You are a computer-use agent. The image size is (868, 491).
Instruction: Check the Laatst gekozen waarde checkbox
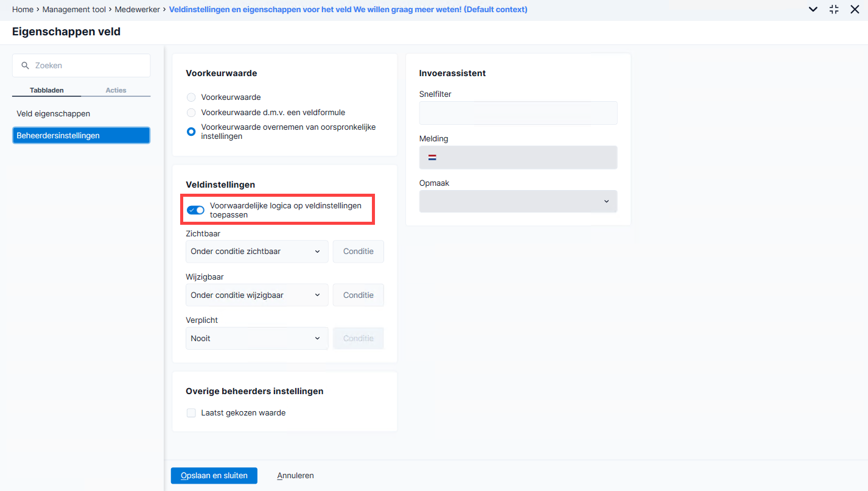coord(191,413)
